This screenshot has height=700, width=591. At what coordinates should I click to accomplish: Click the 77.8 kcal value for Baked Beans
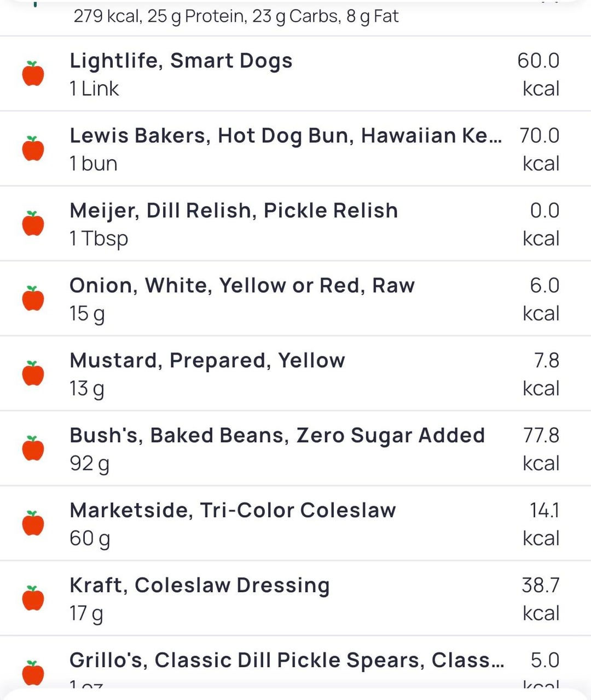coord(541,449)
